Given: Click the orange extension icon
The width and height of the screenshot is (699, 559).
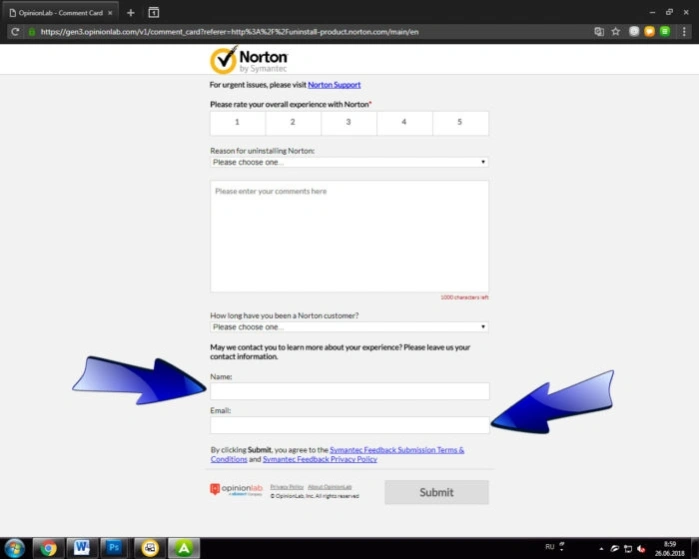Looking at the screenshot, I should [x=650, y=31].
